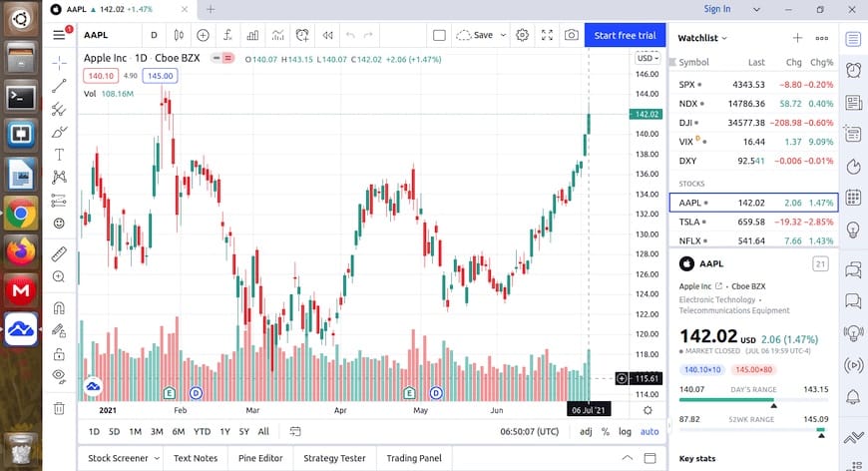Expand the Watchlist dropdown
The image size is (868, 471).
tap(702, 38)
